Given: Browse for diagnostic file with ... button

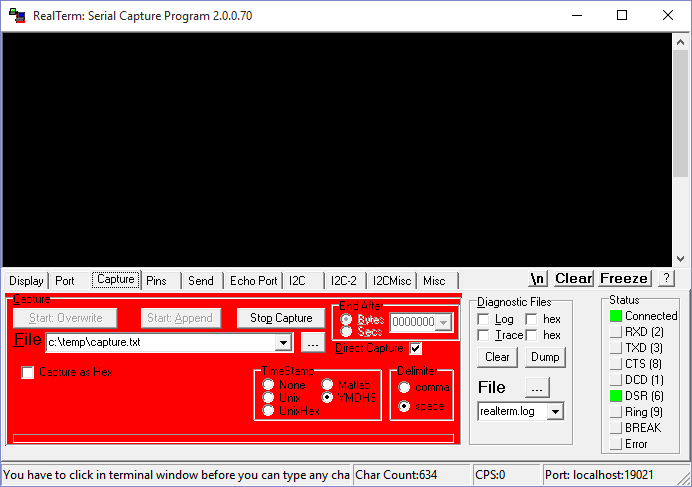Looking at the screenshot, I should pyautogui.click(x=537, y=387).
